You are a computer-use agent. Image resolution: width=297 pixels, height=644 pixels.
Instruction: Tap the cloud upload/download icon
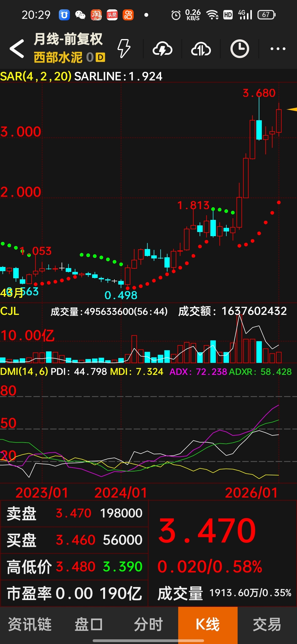[201, 49]
